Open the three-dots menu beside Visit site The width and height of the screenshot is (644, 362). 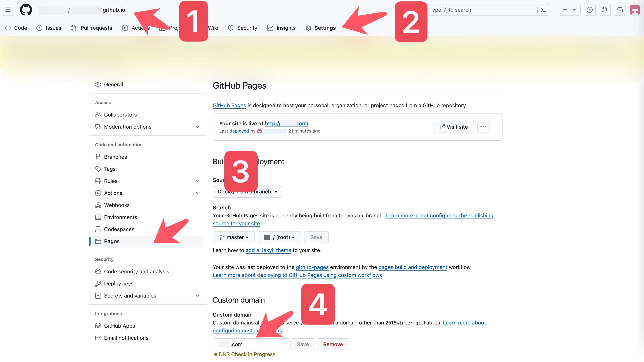[483, 127]
